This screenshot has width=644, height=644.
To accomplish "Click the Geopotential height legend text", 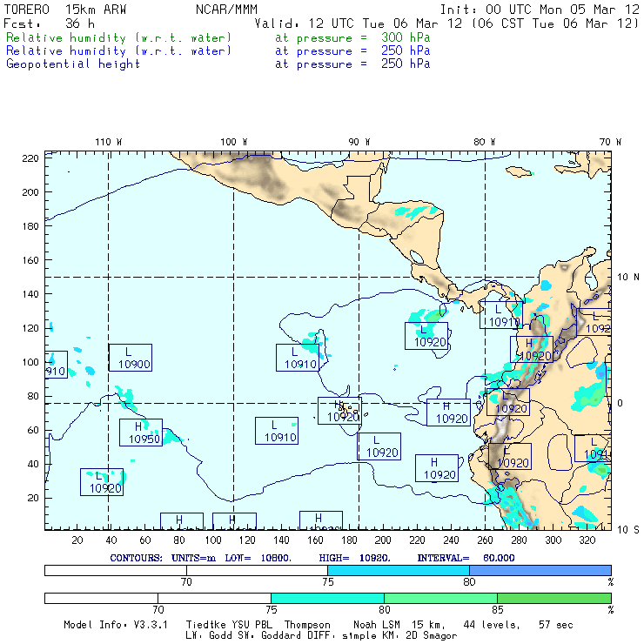I will pyautogui.click(x=72, y=64).
